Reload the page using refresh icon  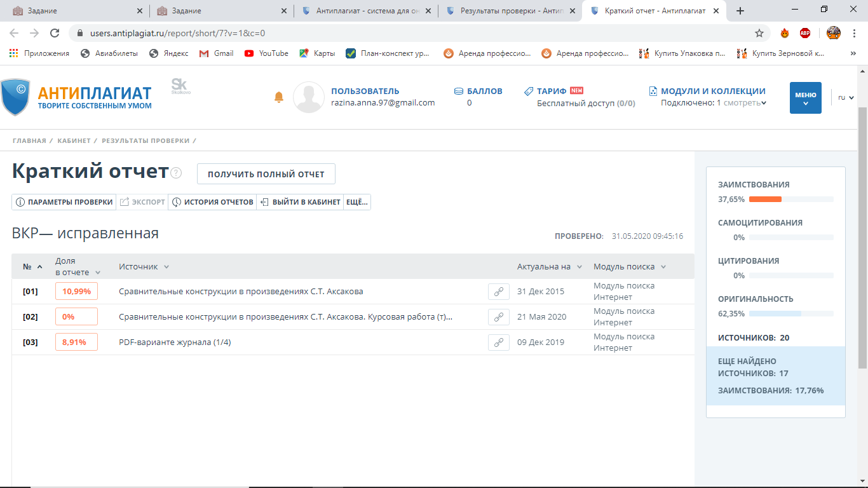tap(55, 33)
